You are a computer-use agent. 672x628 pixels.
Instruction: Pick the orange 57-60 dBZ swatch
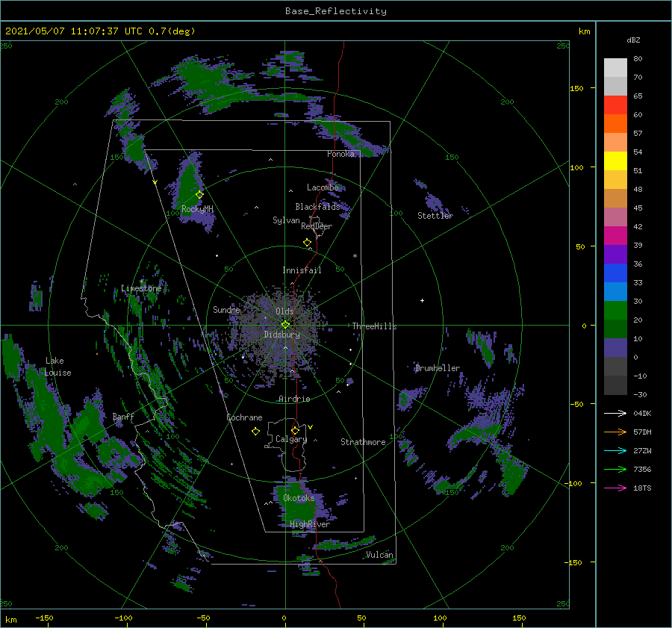click(615, 124)
